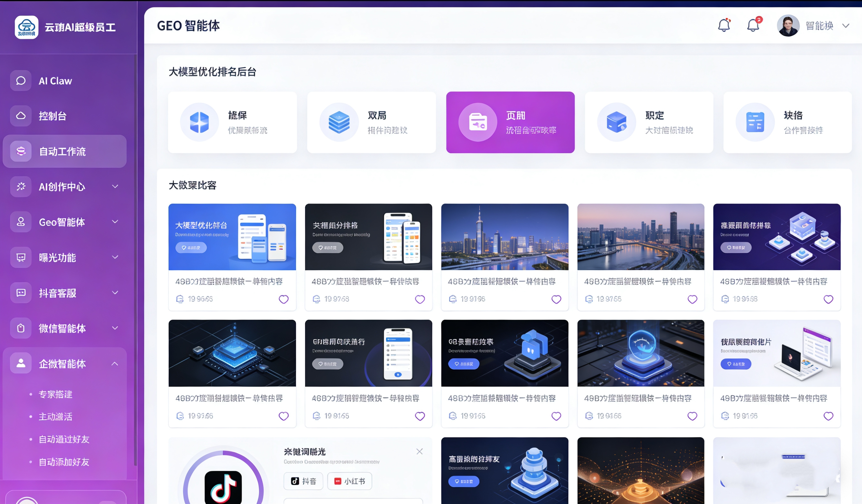Select the 职定 feature card
Screen dimensions: 862x504
(x=649, y=122)
